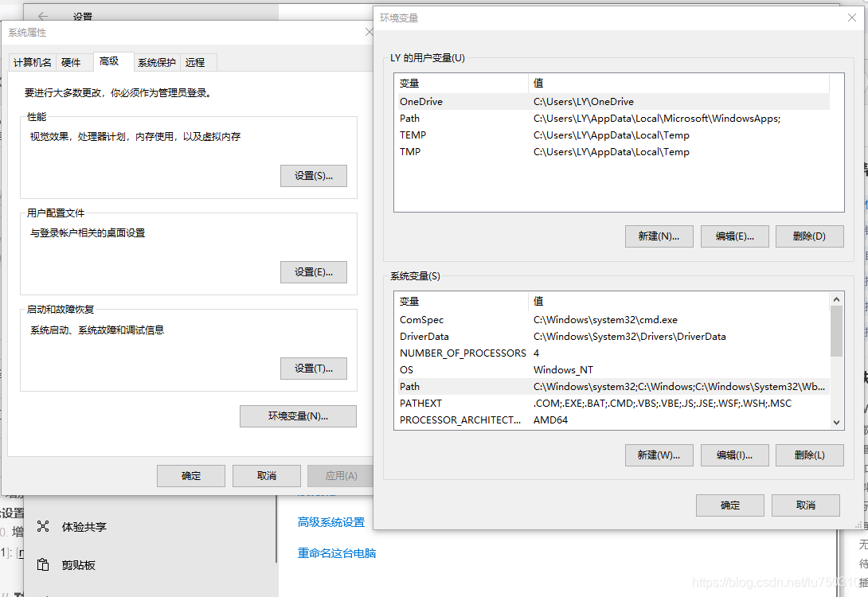Click user variables 值 column header
Viewport: 868px width, 597px height.
point(679,84)
